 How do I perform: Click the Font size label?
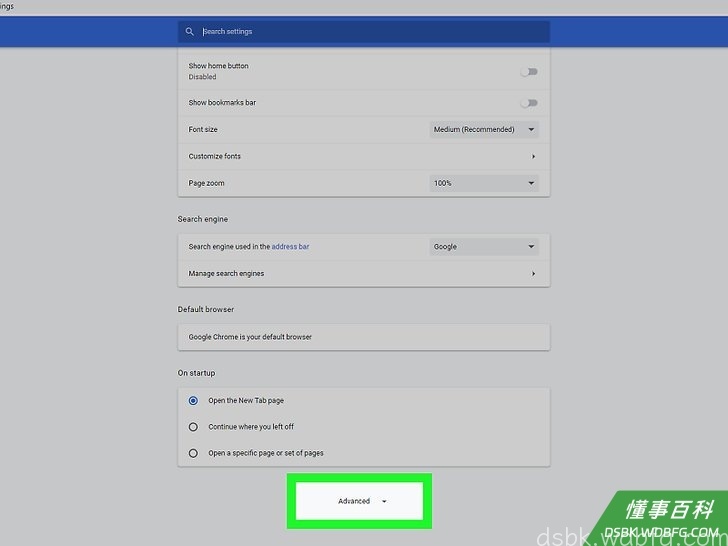(203, 130)
